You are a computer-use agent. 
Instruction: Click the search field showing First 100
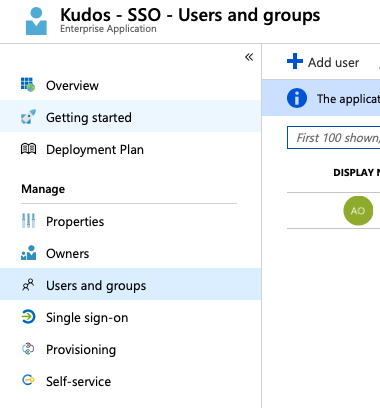point(333,137)
